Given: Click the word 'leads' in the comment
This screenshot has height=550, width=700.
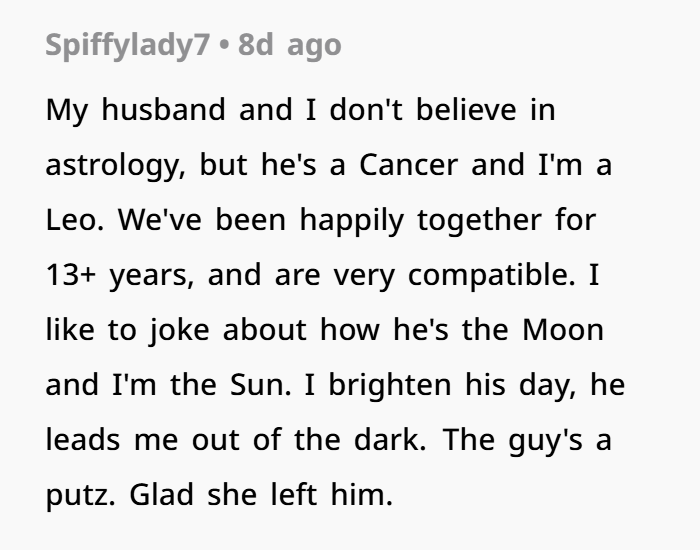Looking at the screenshot, I should (77, 438).
